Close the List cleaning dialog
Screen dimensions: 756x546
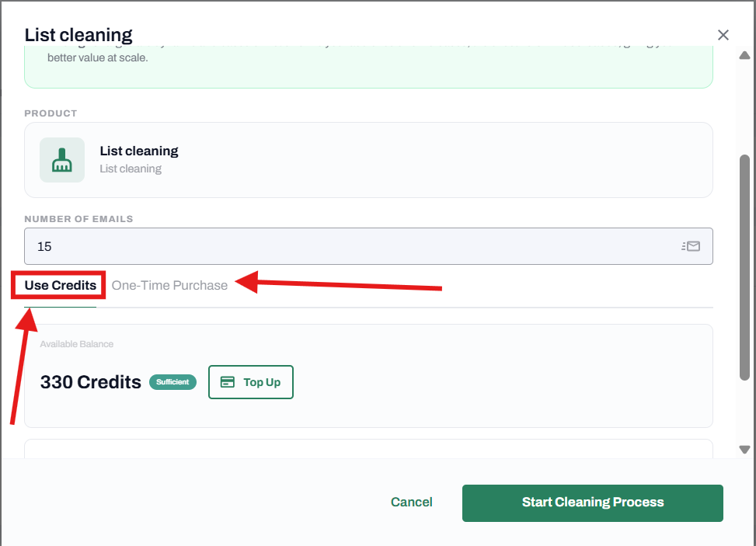click(723, 35)
